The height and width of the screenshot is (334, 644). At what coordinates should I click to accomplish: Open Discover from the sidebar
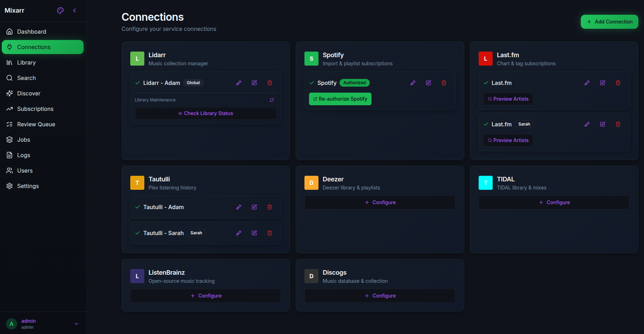[x=29, y=93]
